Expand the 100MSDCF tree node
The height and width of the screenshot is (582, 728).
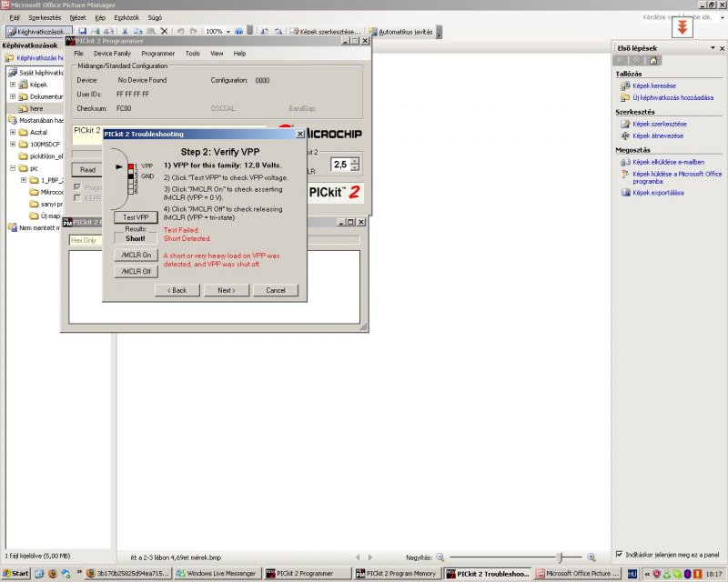13,144
